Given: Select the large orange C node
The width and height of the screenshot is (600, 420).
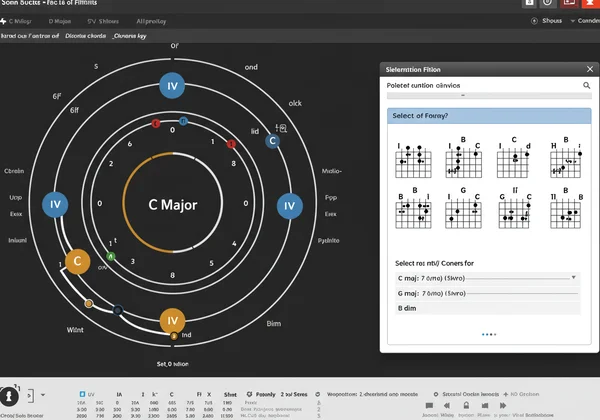Looking at the screenshot, I should point(78,261).
